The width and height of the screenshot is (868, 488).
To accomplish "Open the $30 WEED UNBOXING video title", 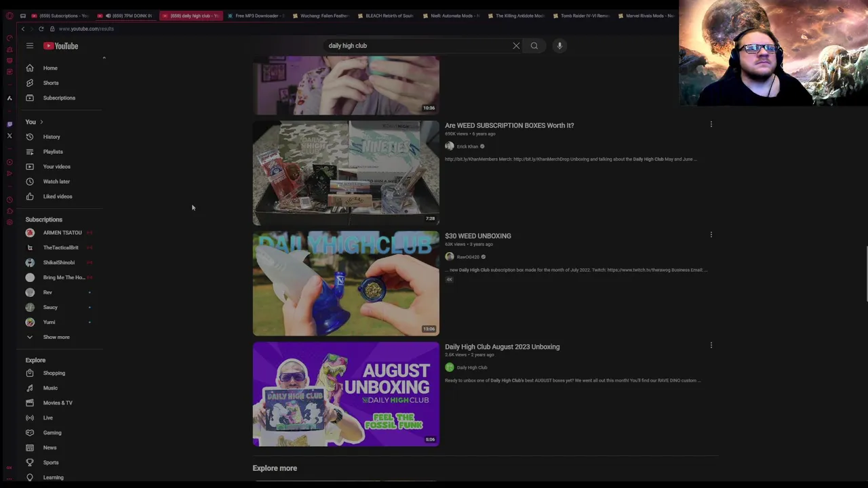I will [x=478, y=236].
